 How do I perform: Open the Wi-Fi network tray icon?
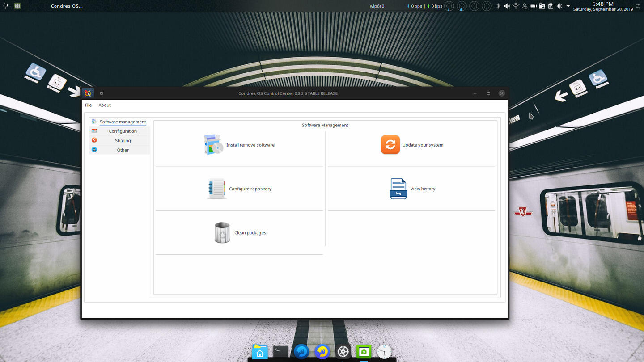516,6
